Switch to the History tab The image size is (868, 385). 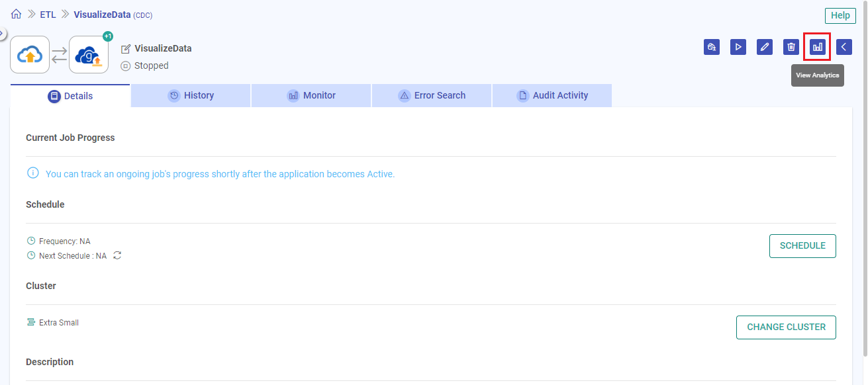point(191,95)
